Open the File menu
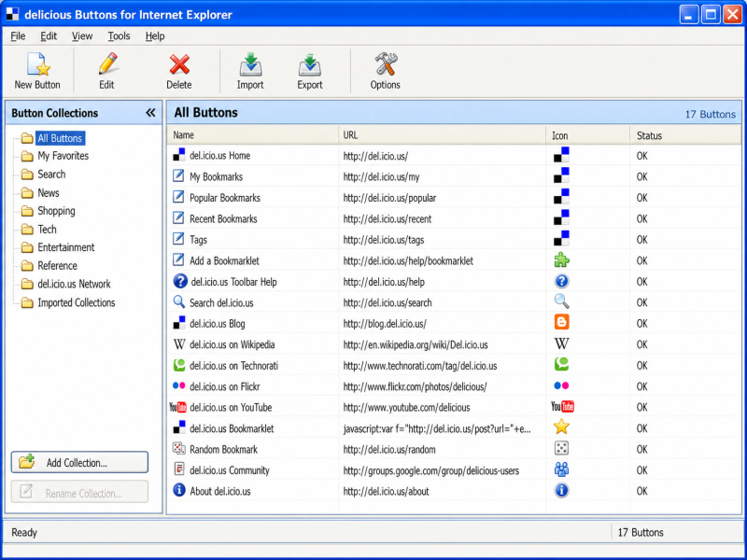The height and width of the screenshot is (560, 747). pyautogui.click(x=18, y=36)
